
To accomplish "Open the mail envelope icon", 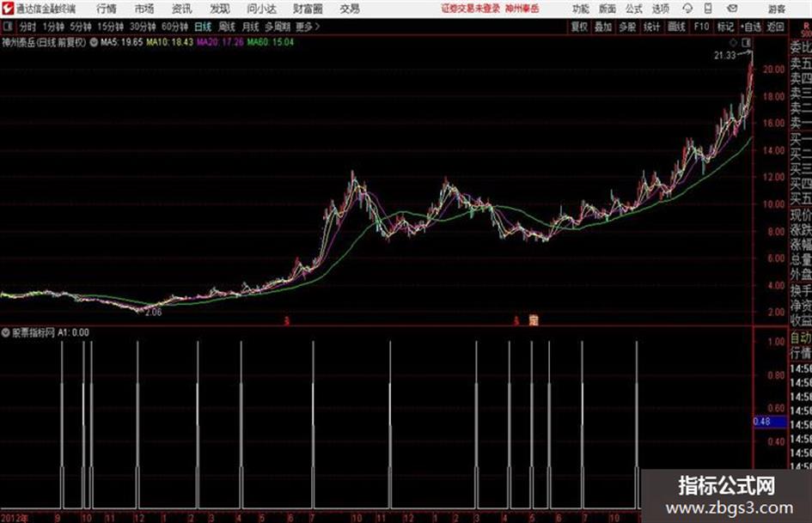I will click(x=732, y=9).
